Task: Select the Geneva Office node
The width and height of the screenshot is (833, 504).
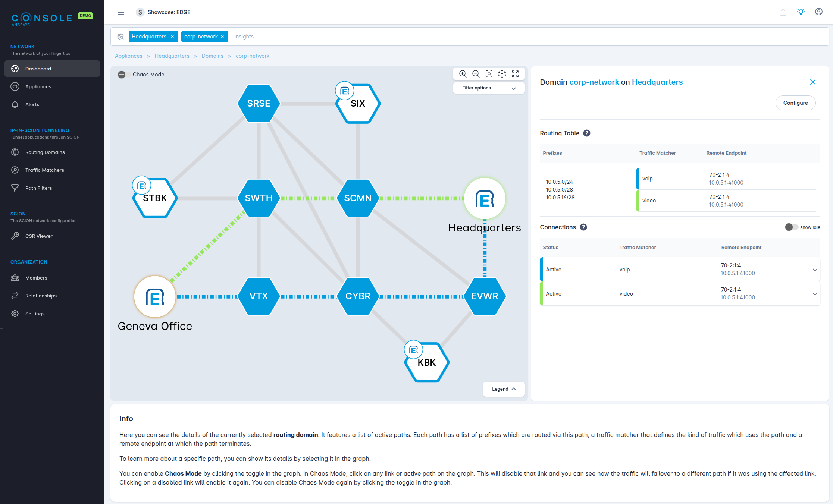Action: [x=155, y=297]
